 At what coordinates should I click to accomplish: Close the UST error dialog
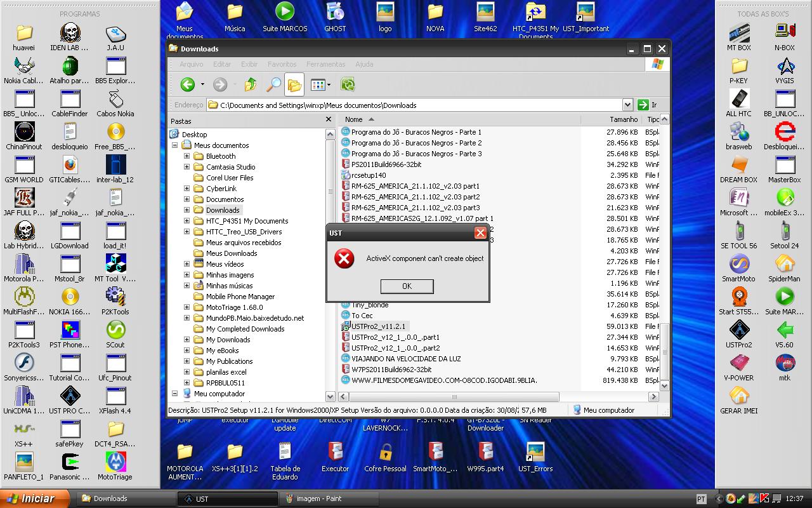pyautogui.click(x=480, y=233)
